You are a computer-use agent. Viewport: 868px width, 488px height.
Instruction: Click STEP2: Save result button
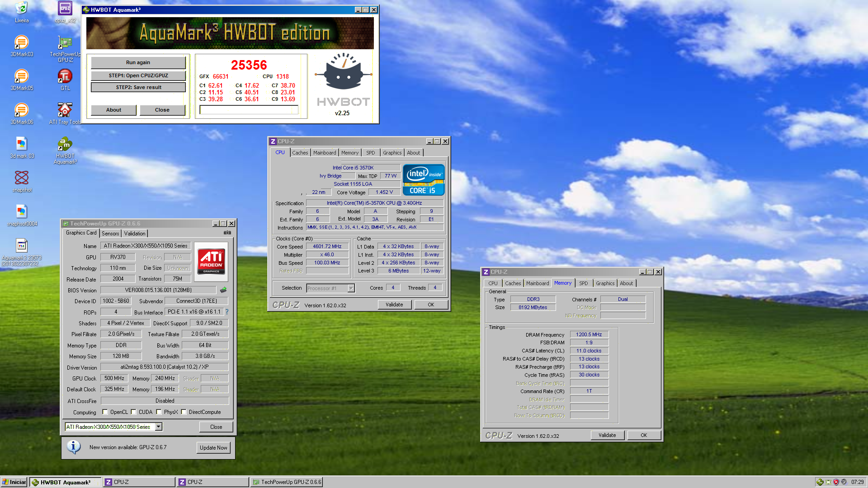tap(138, 87)
